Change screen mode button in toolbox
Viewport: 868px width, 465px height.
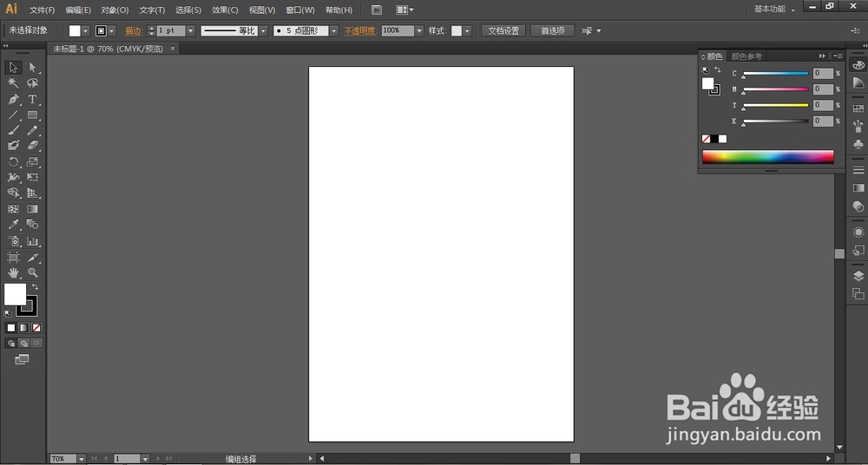22,360
